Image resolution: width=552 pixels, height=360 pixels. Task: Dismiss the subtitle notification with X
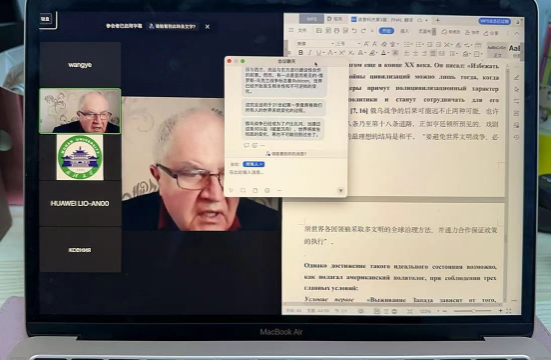(207, 26)
